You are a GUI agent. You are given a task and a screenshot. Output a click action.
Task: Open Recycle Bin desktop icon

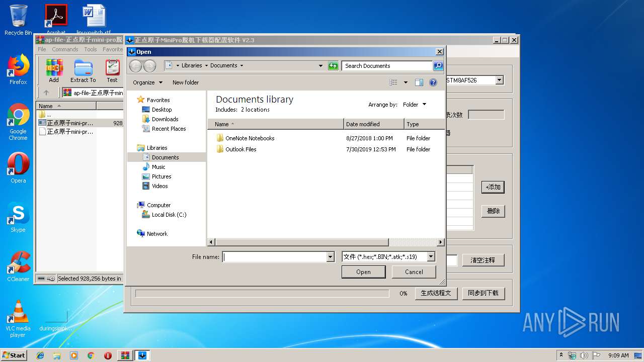(x=18, y=20)
